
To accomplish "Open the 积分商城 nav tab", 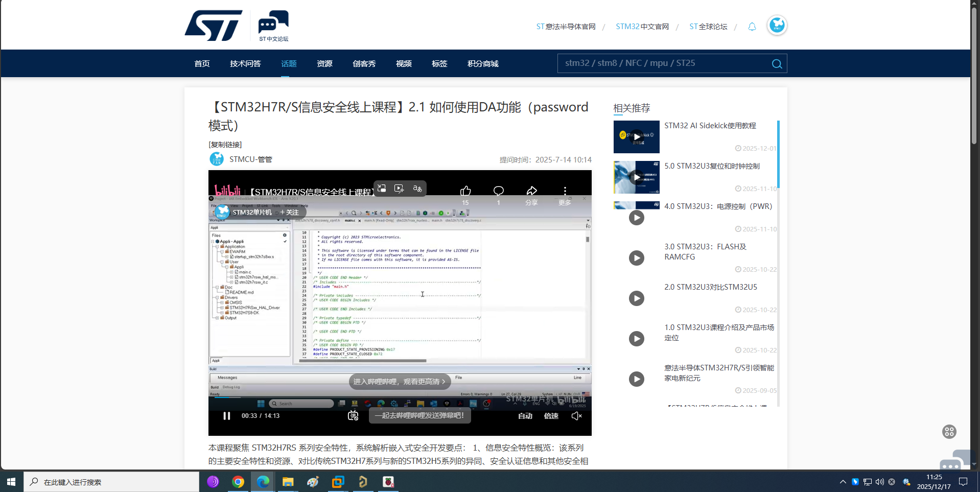I will [x=483, y=63].
